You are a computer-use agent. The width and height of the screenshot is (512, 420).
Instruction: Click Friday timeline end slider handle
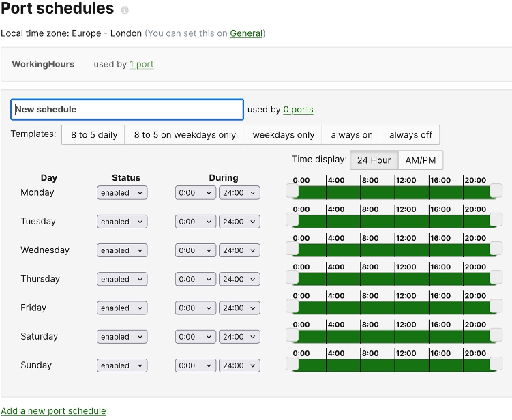(496, 305)
